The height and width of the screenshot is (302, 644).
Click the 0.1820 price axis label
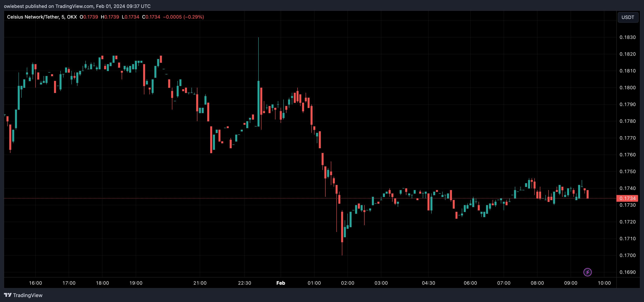point(627,54)
